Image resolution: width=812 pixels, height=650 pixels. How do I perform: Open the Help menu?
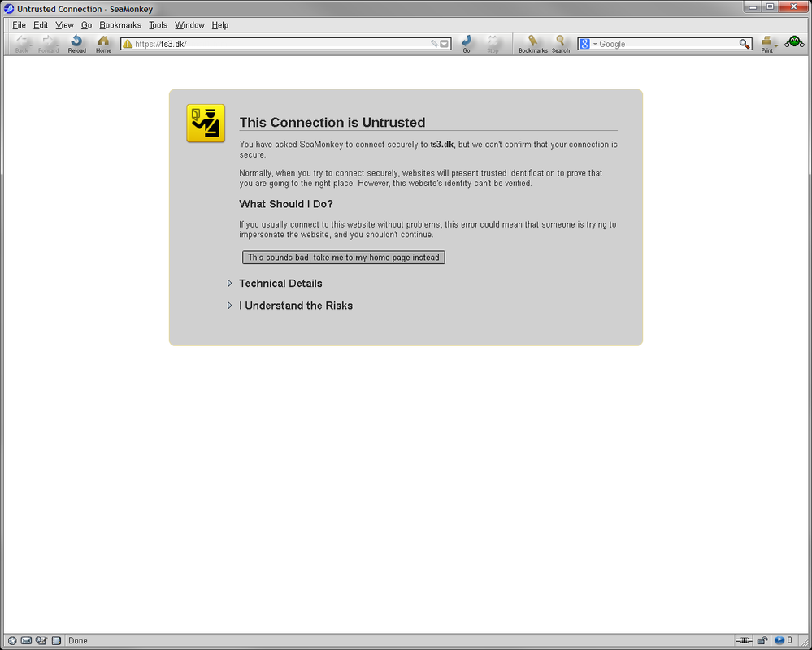220,25
